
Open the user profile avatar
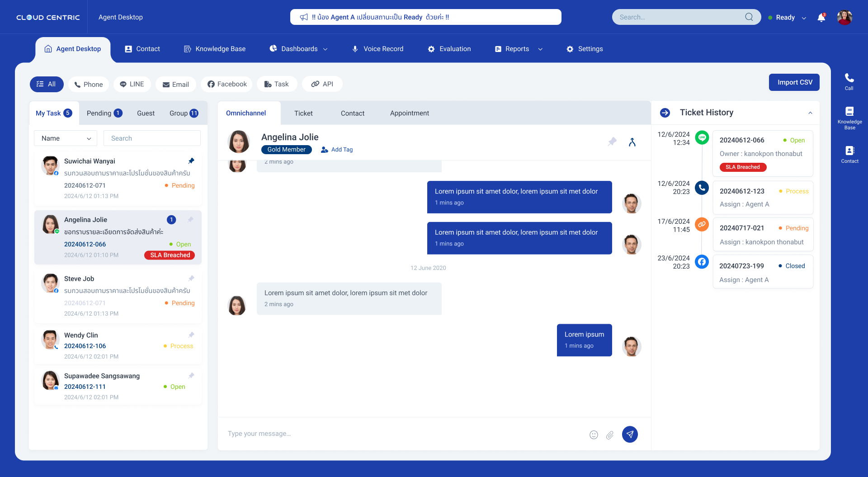[844, 17]
